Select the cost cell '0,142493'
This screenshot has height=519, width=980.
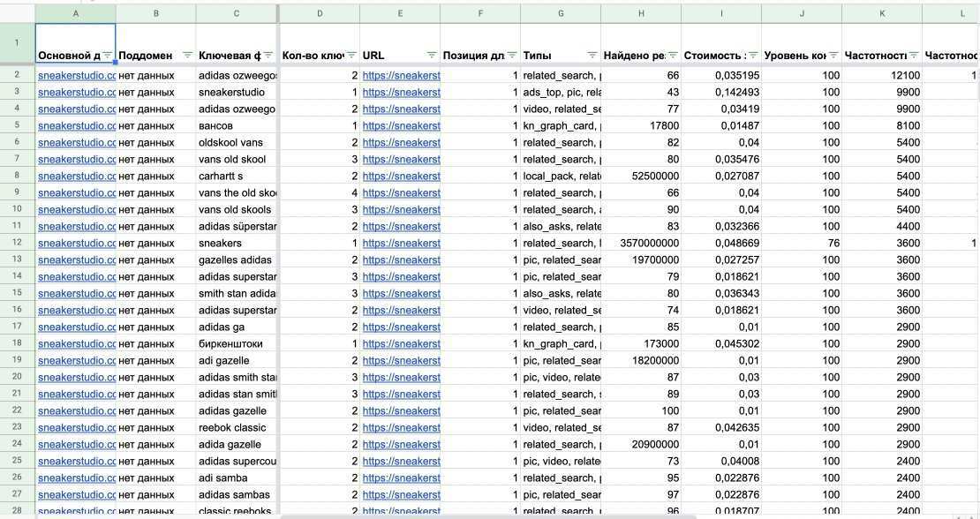[x=721, y=93]
